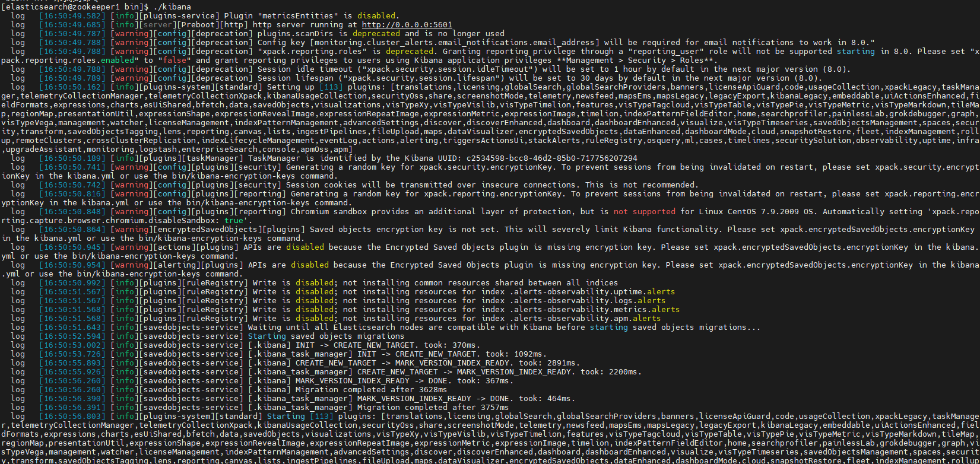Click "[monitoring.cluster_alerts.email_notifications.email_address]" config key
Viewport: 980px width, 464px height.
[454, 43]
